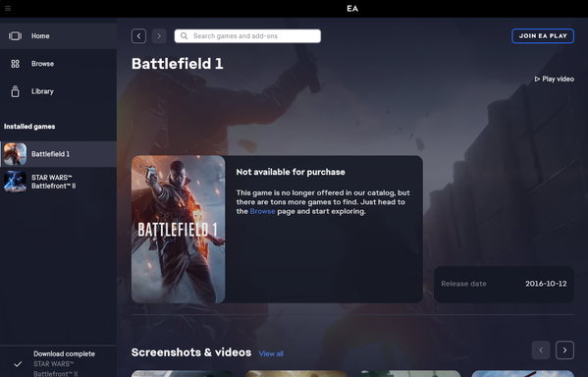The image size is (588, 377).
Task: Click the Home icon in sidebar
Action: 15,36
